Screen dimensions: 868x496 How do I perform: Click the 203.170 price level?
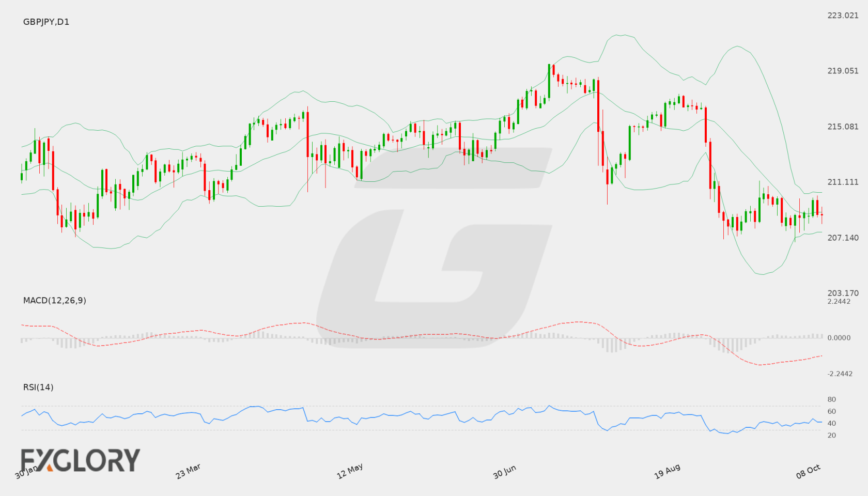click(843, 293)
